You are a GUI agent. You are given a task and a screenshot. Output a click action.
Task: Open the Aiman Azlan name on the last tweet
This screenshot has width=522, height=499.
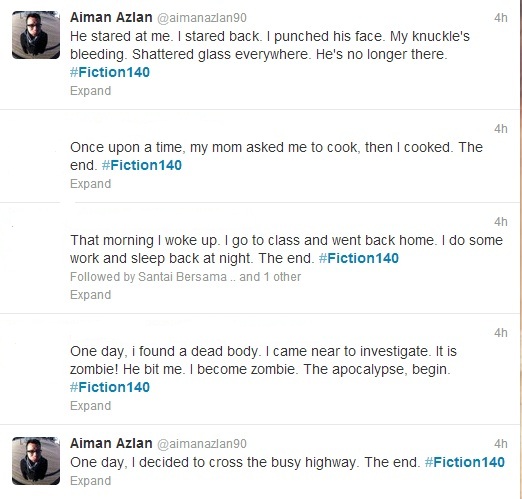coord(111,443)
